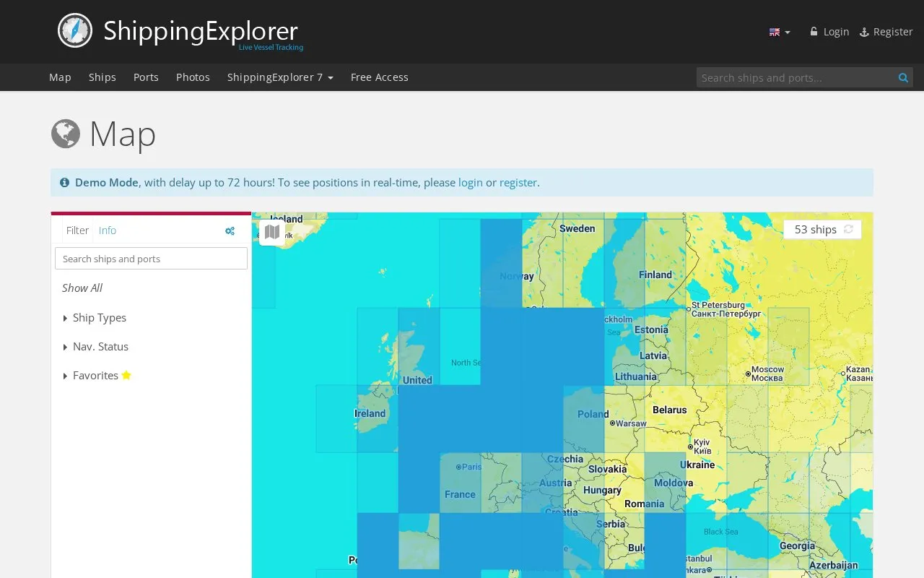
Task: Click the Finland label on the map
Action: pos(655,275)
